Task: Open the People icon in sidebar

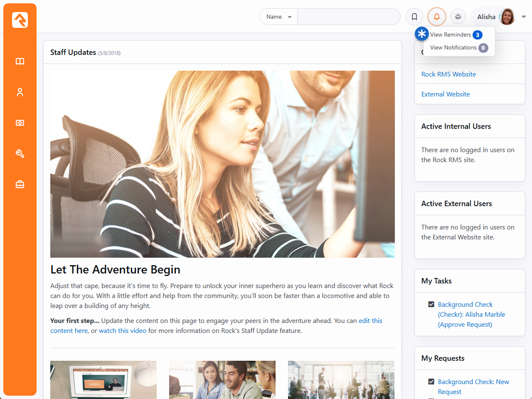Action: pyautogui.click(x=20, y=92)
